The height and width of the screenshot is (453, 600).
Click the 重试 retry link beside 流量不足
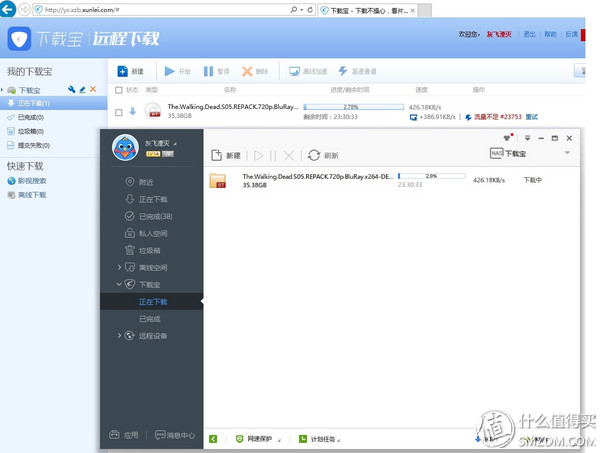pyautogui.click(x=532, y=117)
